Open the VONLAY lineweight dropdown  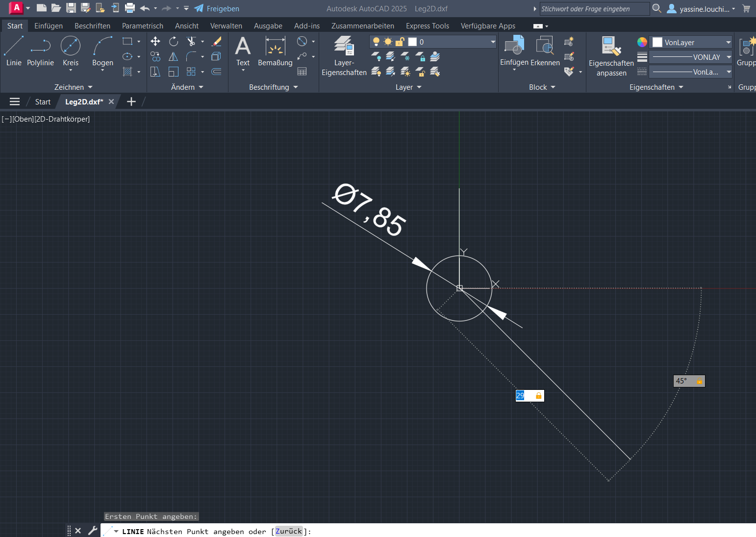(729, 57)
